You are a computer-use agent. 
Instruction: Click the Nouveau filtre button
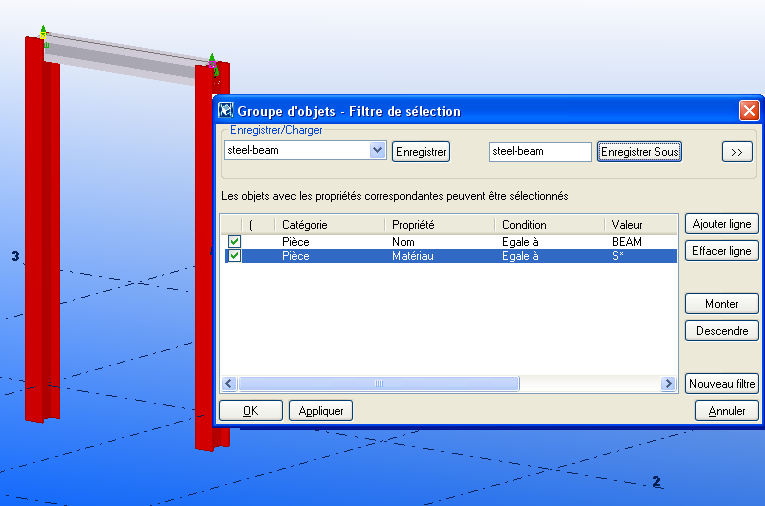pyautogui.click(x=722, y=384)
